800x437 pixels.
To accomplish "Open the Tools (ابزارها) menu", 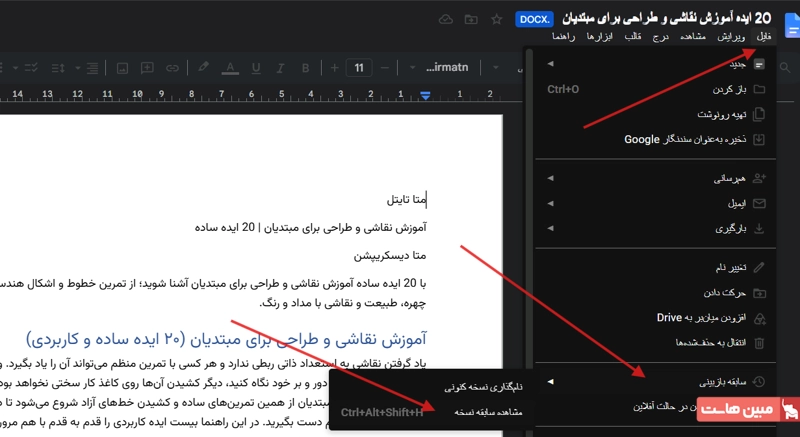I will [599, 36].
